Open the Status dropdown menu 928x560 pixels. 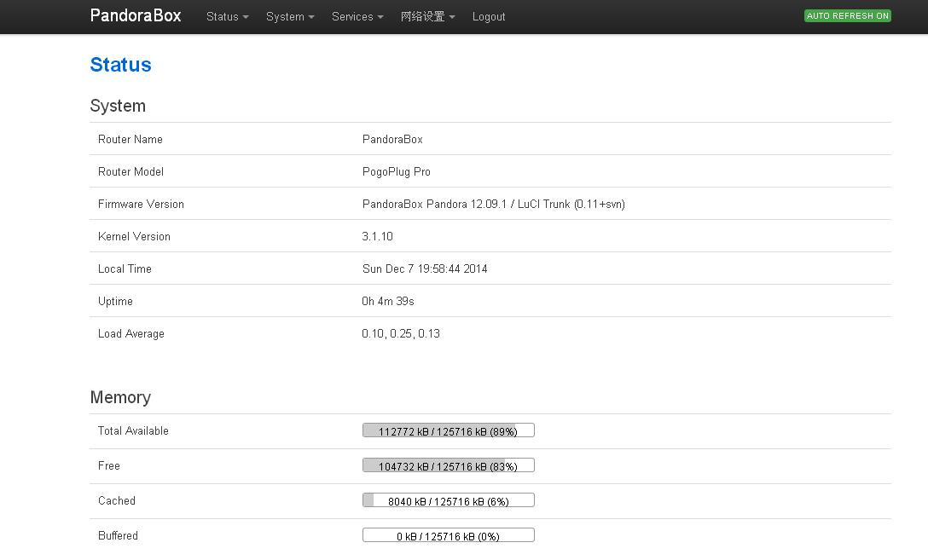click(227, 16)
